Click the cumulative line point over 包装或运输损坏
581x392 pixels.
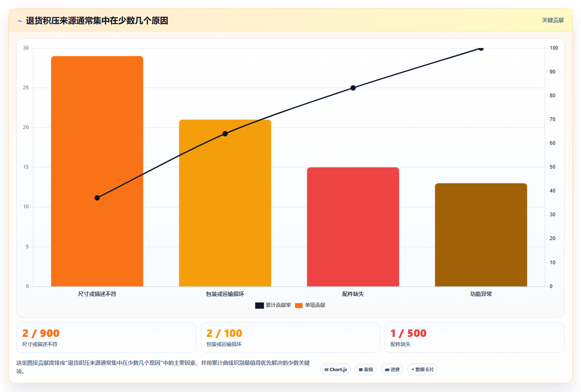[225, 134]
